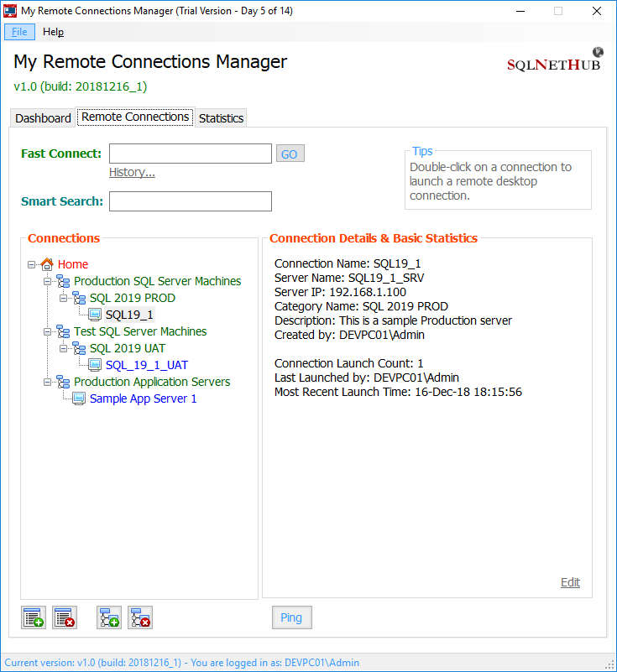Minimize the application window
Screen dimensions: 617x672
tap(520, 11)
